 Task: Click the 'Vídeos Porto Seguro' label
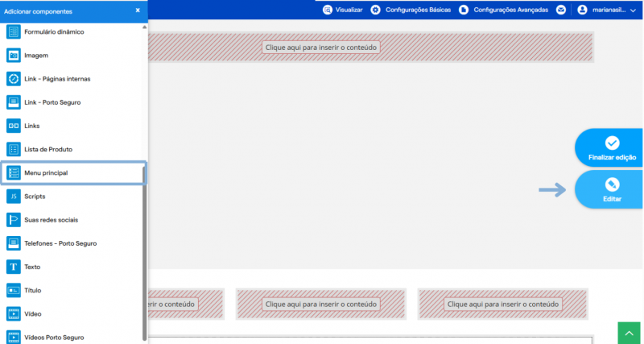click(54, 338)
